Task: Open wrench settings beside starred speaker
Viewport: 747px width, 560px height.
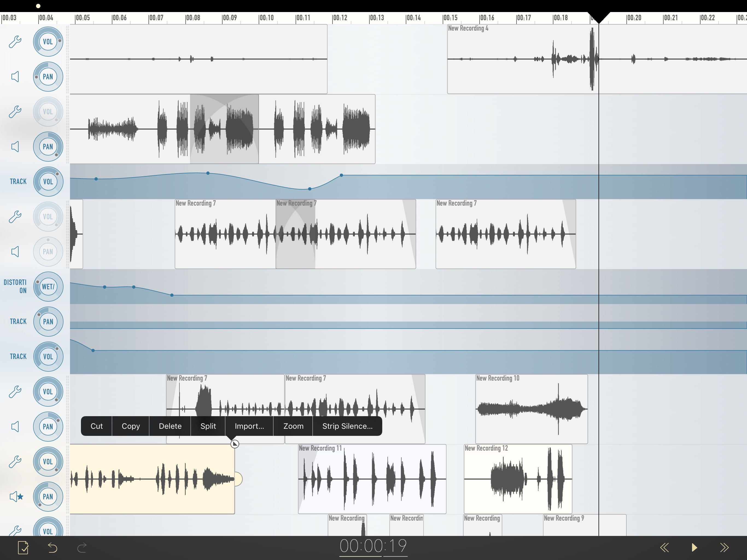Action: point(15,461)
